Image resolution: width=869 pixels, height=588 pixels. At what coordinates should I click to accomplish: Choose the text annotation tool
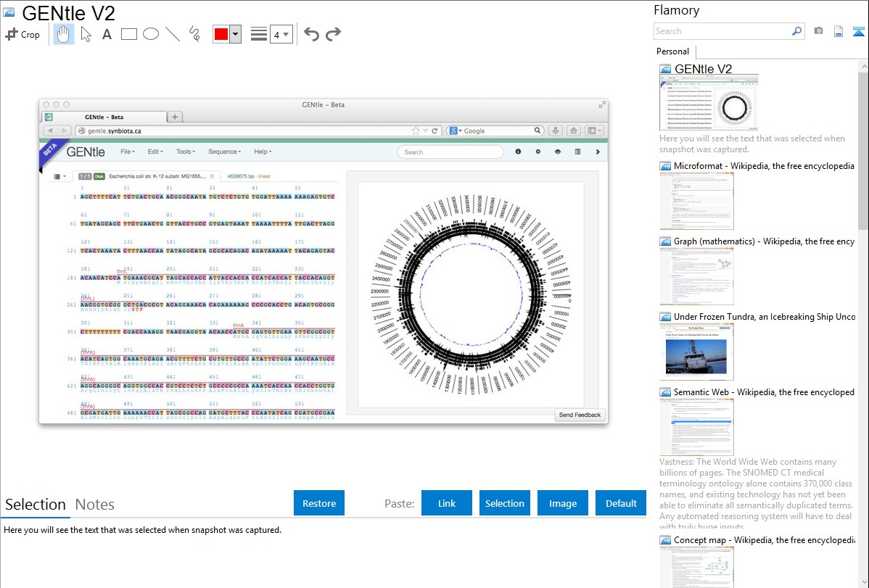click(x=107, y=34)
